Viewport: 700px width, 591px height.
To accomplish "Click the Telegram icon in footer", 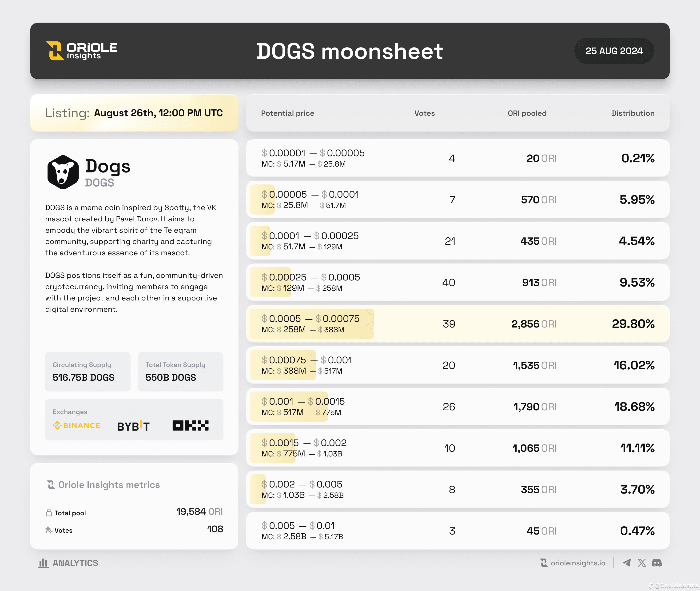I will (x=627, y=563).
